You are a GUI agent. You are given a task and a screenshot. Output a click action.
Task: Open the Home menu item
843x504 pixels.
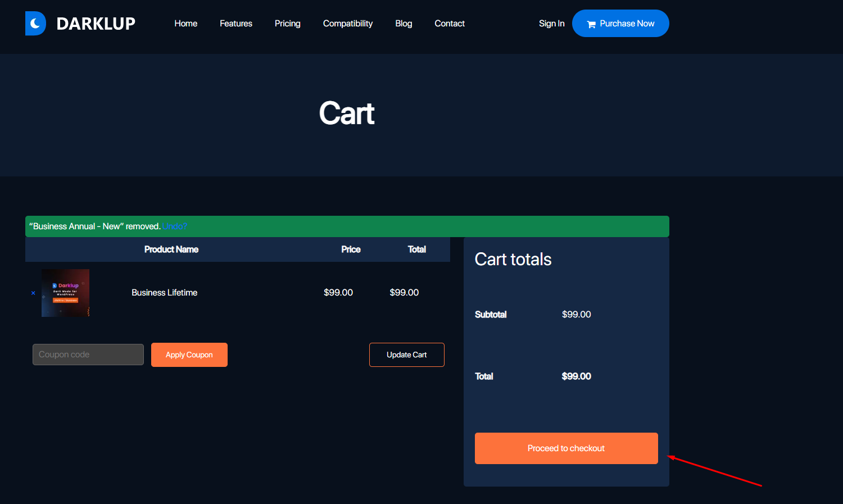tap(185, 24)
